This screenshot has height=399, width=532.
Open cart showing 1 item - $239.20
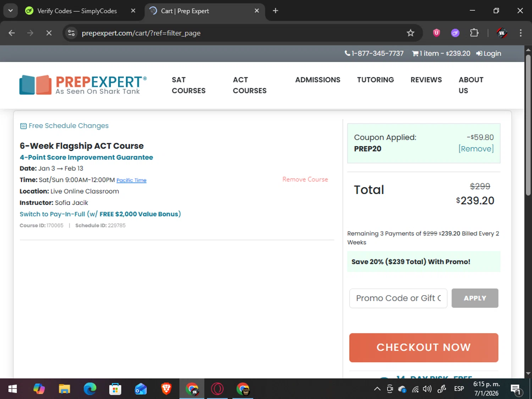pyautogui.click(x=441, y=53)
